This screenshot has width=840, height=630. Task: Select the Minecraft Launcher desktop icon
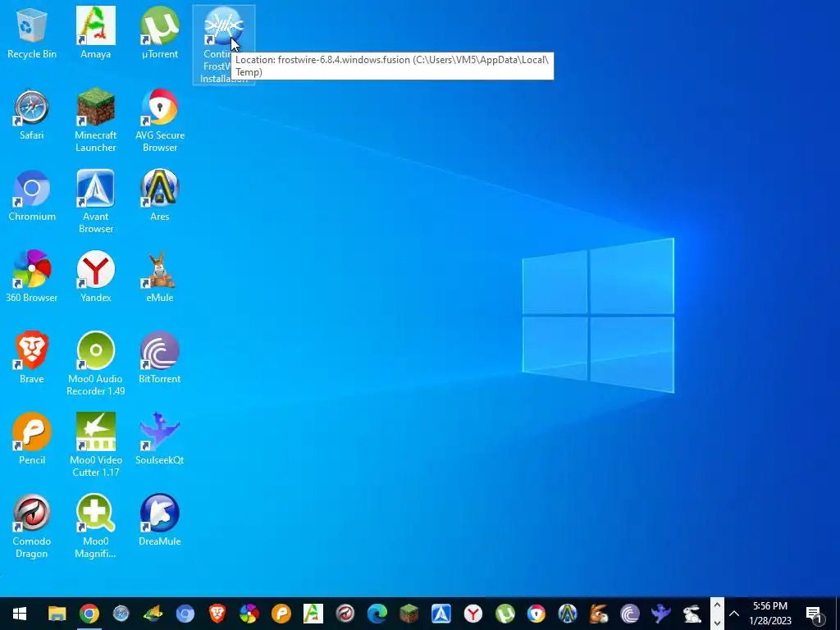coord(95,121)
